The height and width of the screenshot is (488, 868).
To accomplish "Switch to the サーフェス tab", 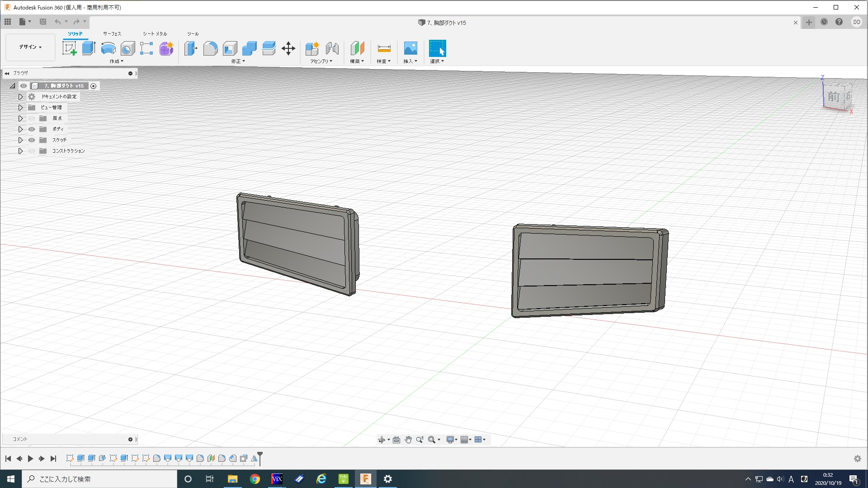I will (112, 34).
